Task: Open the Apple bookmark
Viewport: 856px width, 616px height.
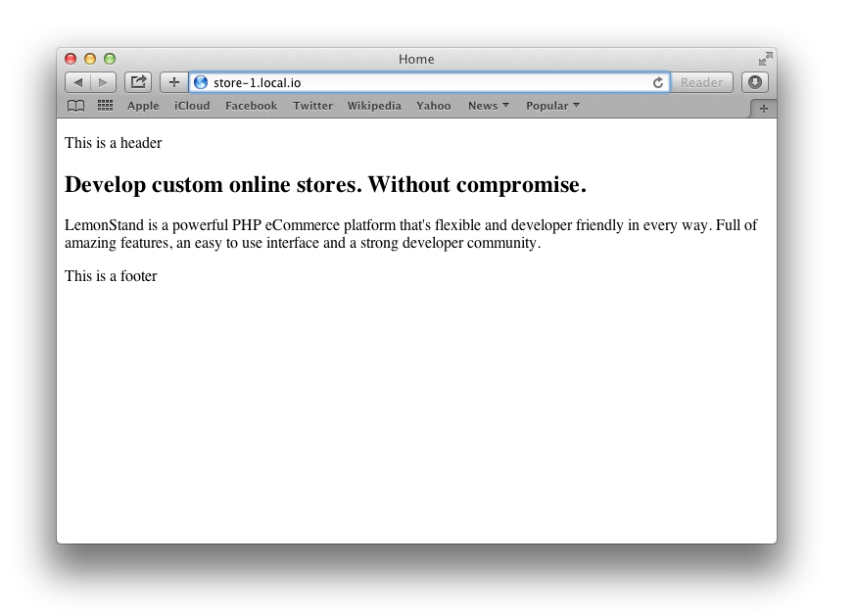Action: click(x=143, y=106)
